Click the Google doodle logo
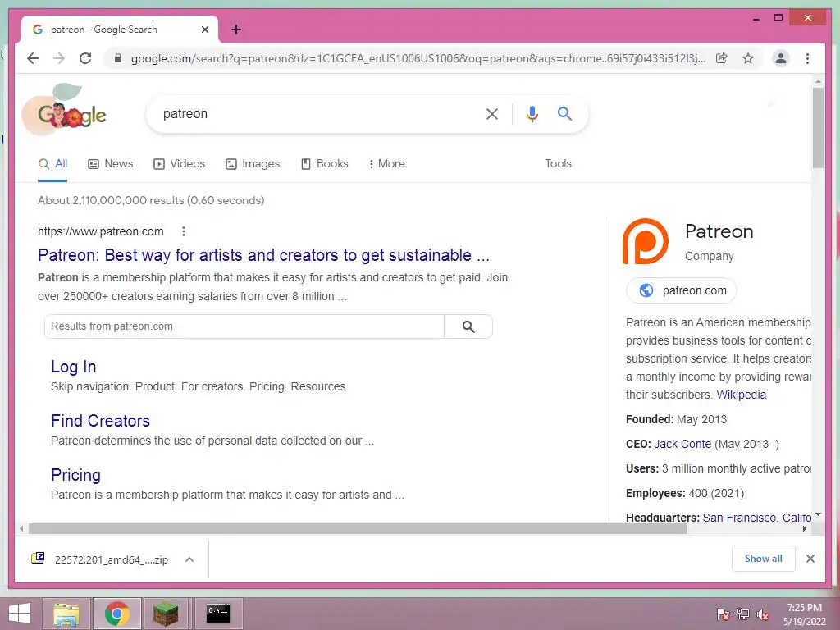 tap(65, 111)
